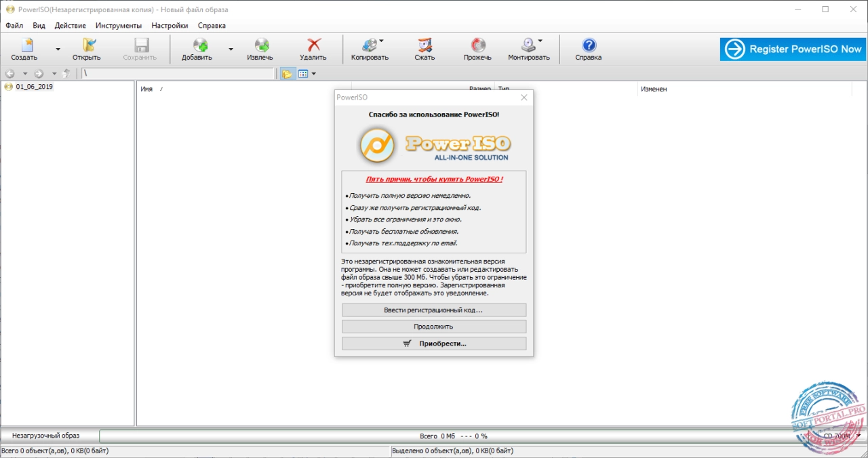Open the dropdown arrow next to Создать

pyautogui.click(x=58, y=49)
